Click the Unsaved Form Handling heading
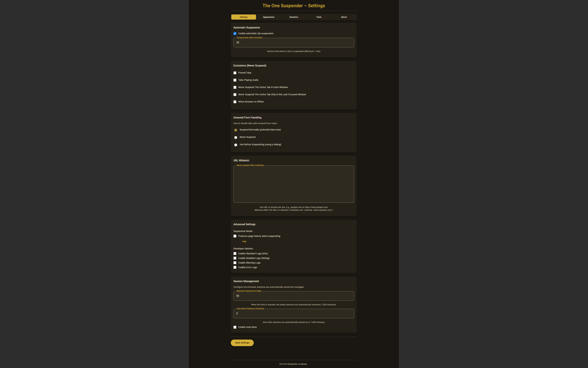This screenshot has width=588, height=368. [x=247, y=117]
